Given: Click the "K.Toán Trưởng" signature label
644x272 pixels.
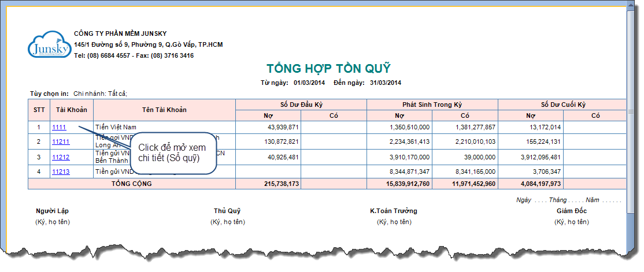Looking at the screenshot, I should coord(394,211).
